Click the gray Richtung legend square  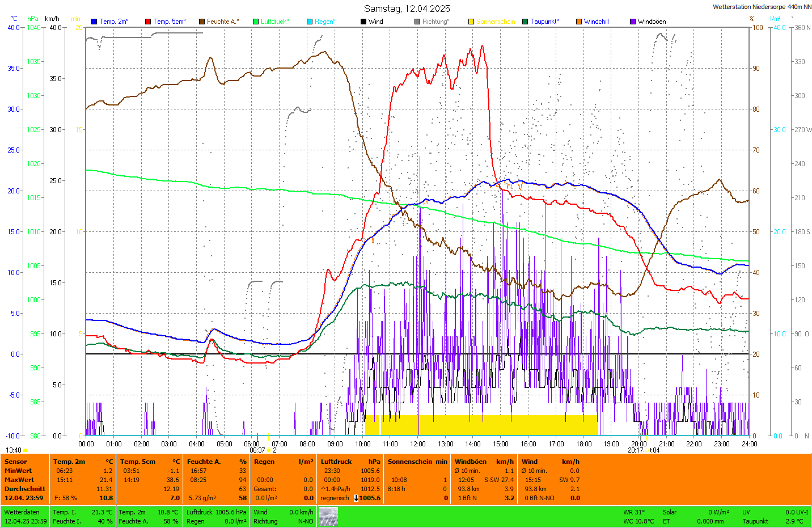[x=417, y=22]
